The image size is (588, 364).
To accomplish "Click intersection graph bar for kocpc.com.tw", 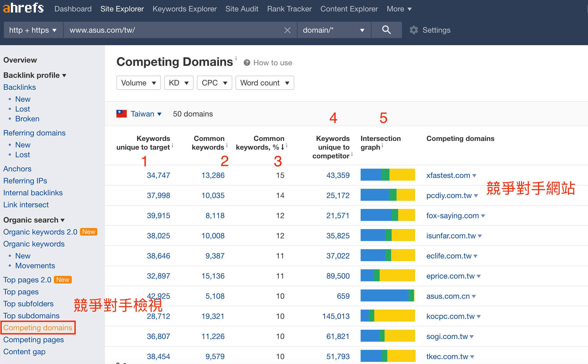I will click(x=388, y=316).
